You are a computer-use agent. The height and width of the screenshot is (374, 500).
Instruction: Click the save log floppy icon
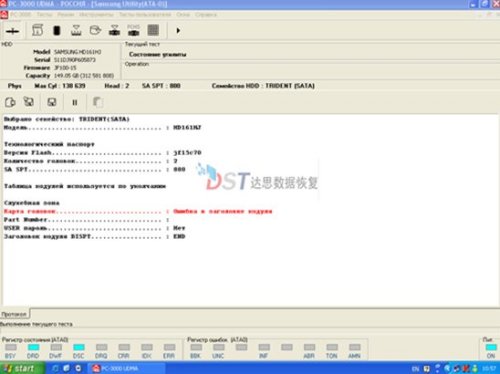point(52,102)
